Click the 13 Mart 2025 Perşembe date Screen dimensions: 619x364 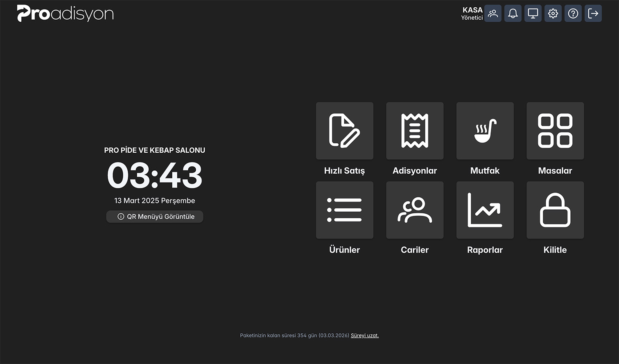155,201
